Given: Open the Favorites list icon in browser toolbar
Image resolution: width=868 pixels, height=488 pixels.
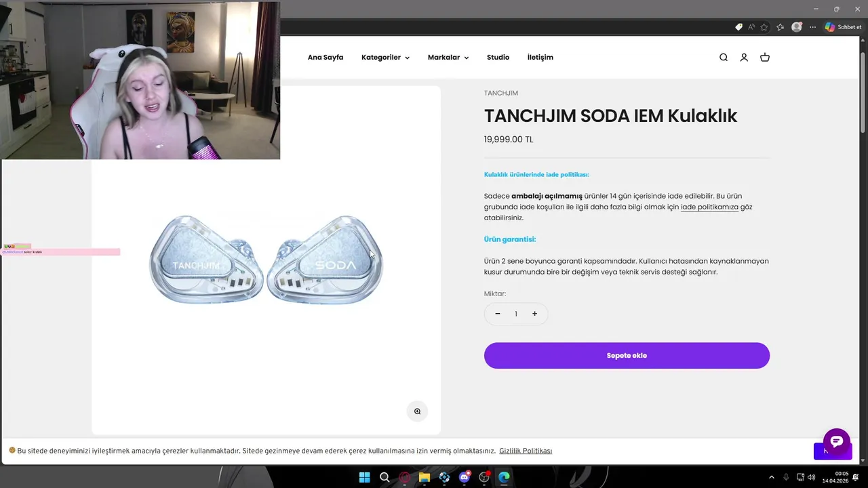Looking at the screenshot, I should point(781,27).
